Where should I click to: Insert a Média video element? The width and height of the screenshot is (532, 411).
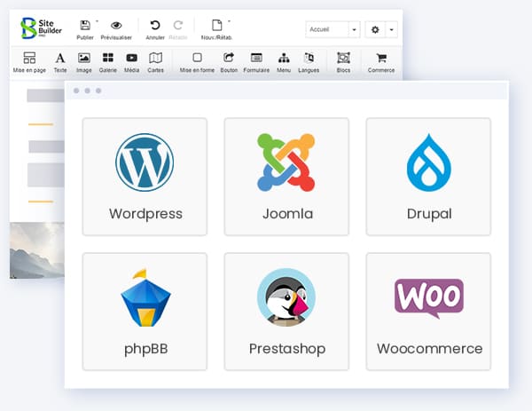[131, 59]
